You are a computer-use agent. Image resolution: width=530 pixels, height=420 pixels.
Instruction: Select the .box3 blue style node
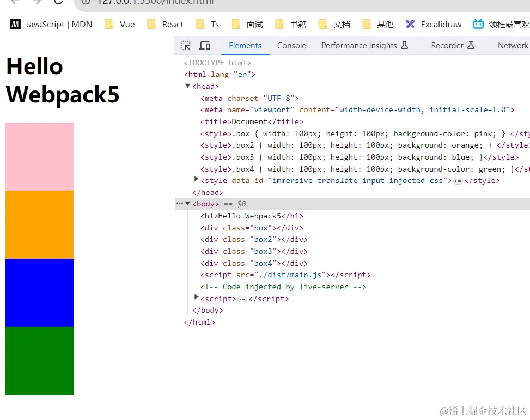360,157
